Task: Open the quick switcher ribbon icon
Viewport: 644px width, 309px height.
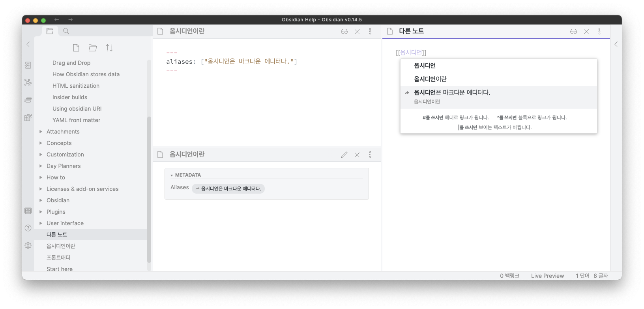Action: tap(28, 65)
